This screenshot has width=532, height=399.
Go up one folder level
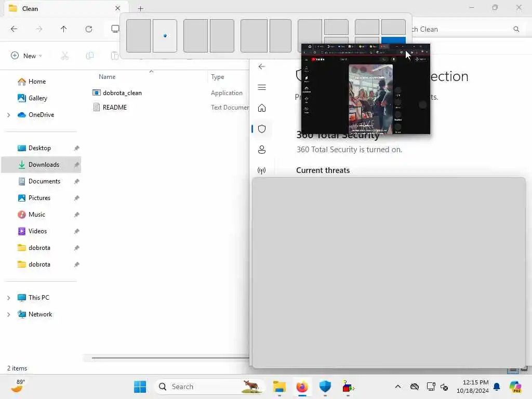point(63,29)
